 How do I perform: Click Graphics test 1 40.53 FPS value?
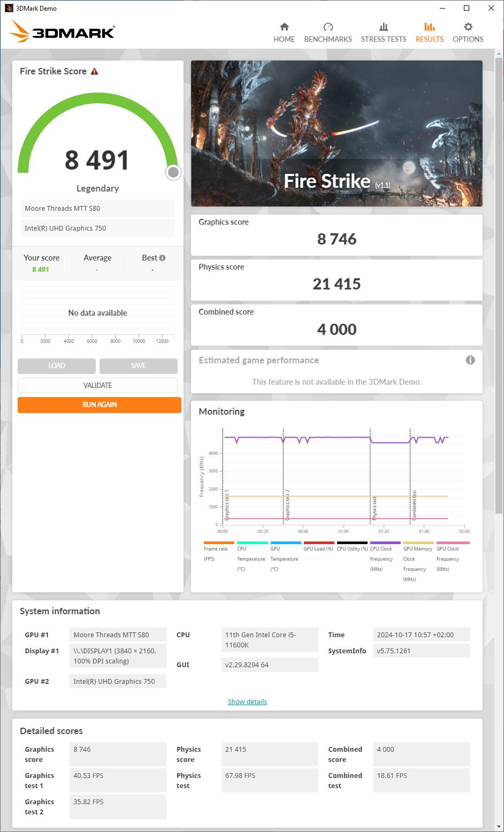tap(118, 781)
